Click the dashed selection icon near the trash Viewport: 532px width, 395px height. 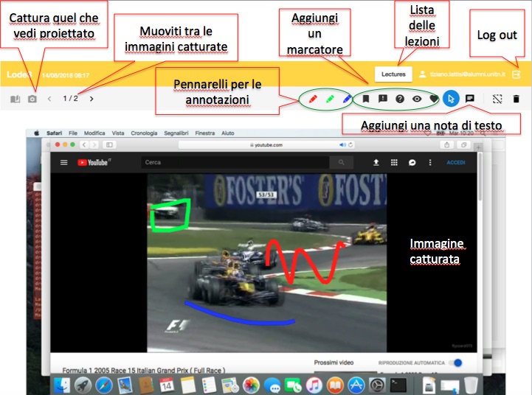(497, 99)
